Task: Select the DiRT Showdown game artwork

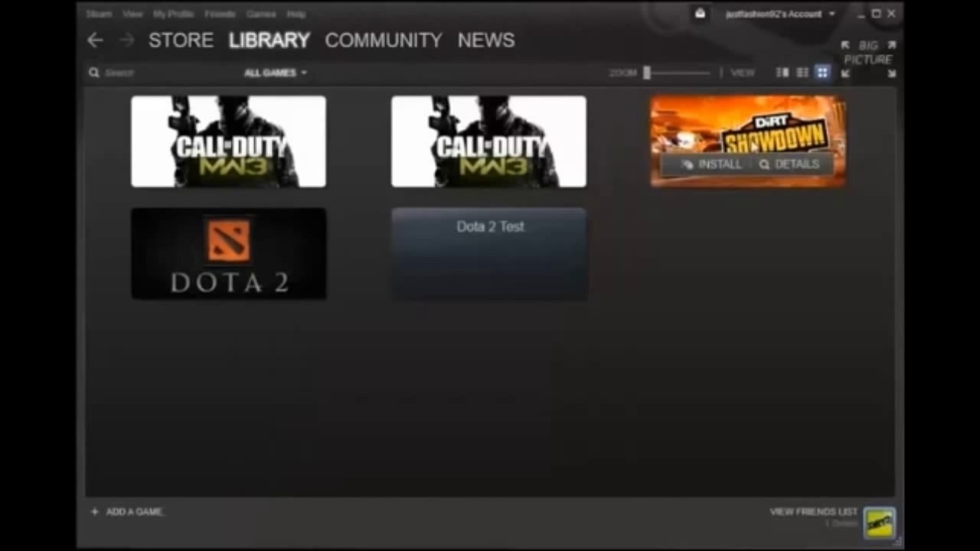Action: [748, 142]
